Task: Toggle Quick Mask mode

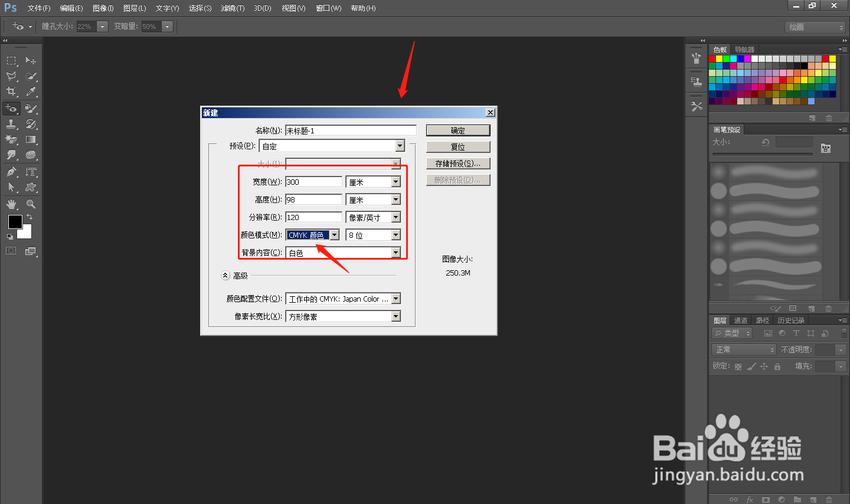Action: 11,251
